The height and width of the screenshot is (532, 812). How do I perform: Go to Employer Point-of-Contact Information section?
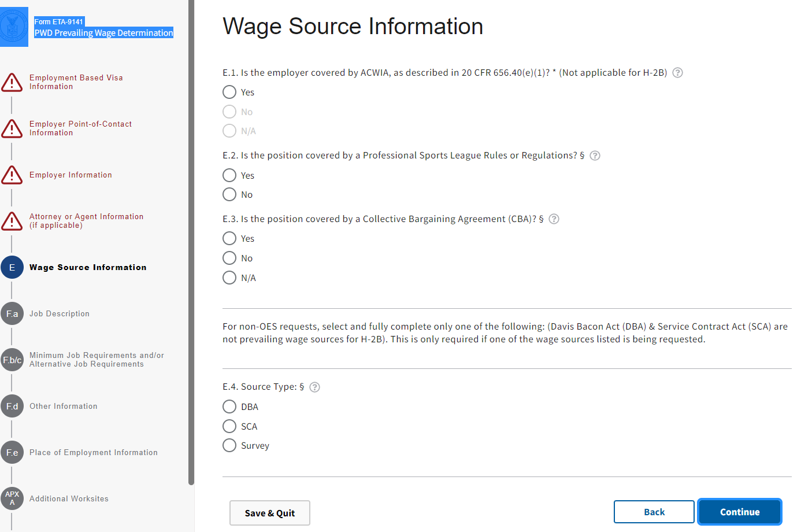pos(80,128)
